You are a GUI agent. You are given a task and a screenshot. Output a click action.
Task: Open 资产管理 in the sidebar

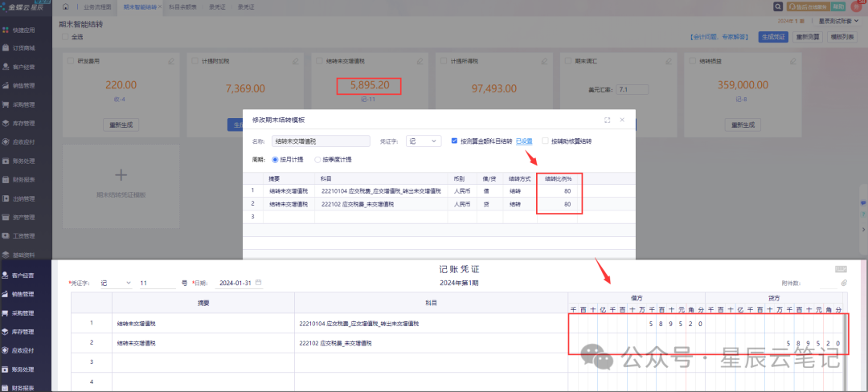click(x=25, y=217)
